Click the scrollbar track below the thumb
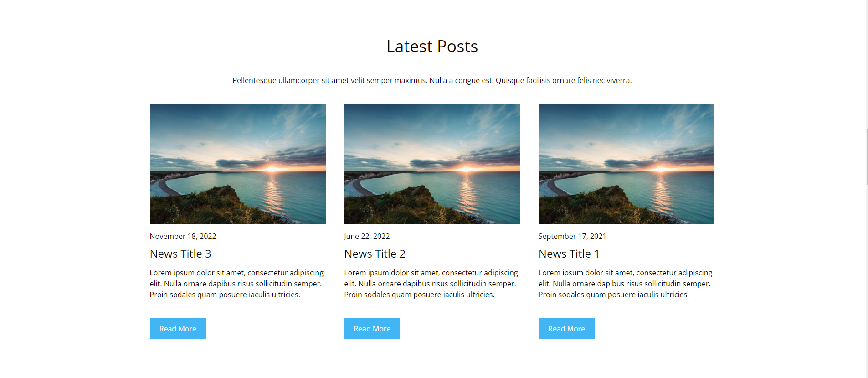Screen dimensions: 868x378 867,280
